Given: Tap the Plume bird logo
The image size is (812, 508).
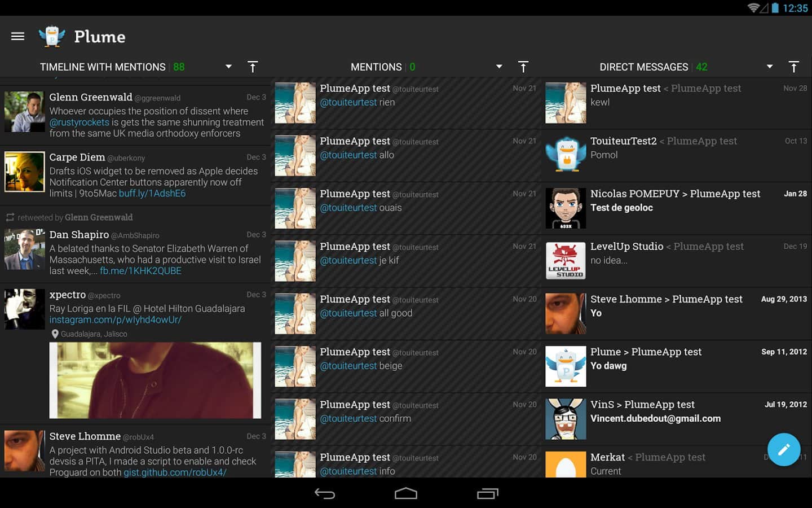Looking at the screenshot, I should (52, 37).
